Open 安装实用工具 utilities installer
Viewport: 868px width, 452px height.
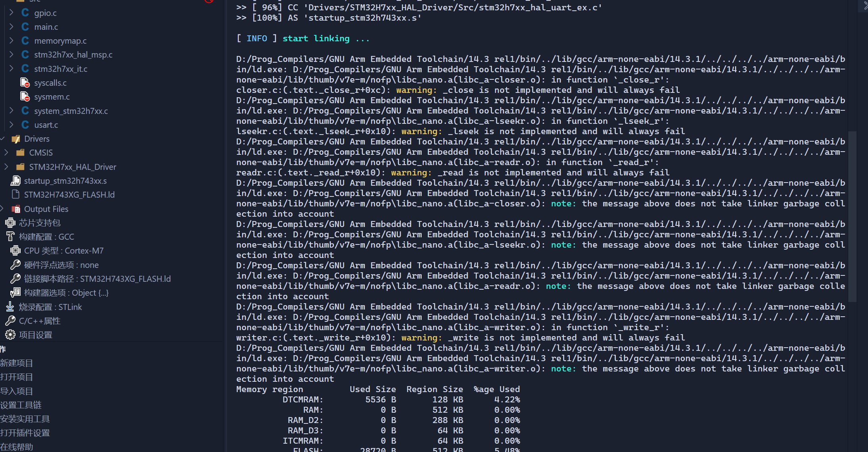point(25,419)
